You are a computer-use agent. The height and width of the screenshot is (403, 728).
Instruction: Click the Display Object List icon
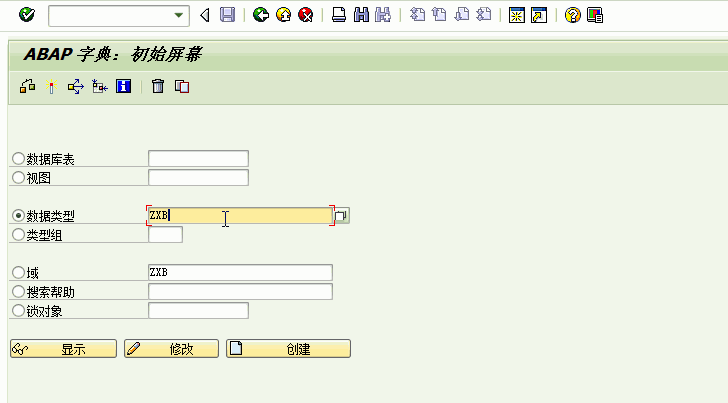click(100, 86)
